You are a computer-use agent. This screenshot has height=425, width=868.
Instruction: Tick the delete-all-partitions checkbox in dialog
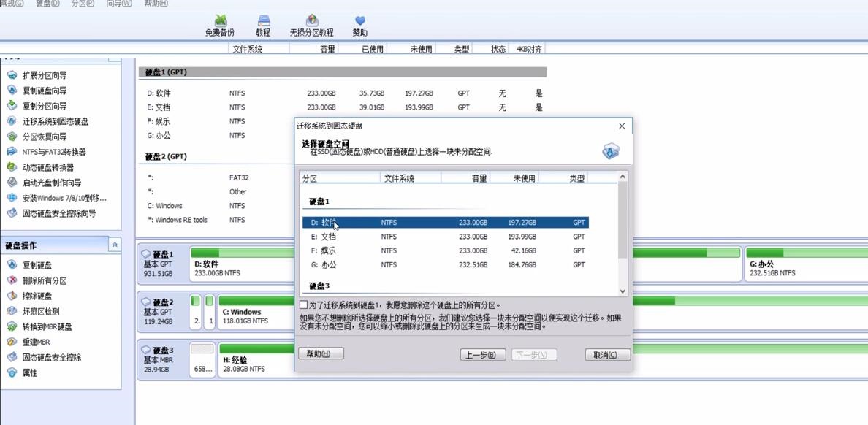pos(303,305)
